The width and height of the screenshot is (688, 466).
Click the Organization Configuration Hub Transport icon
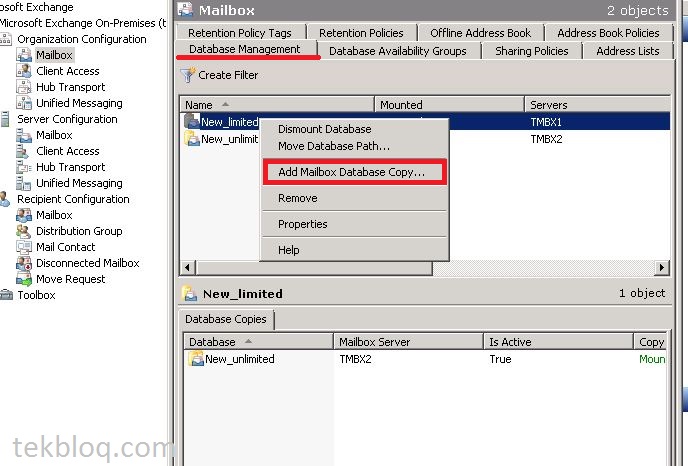[24, 87]
